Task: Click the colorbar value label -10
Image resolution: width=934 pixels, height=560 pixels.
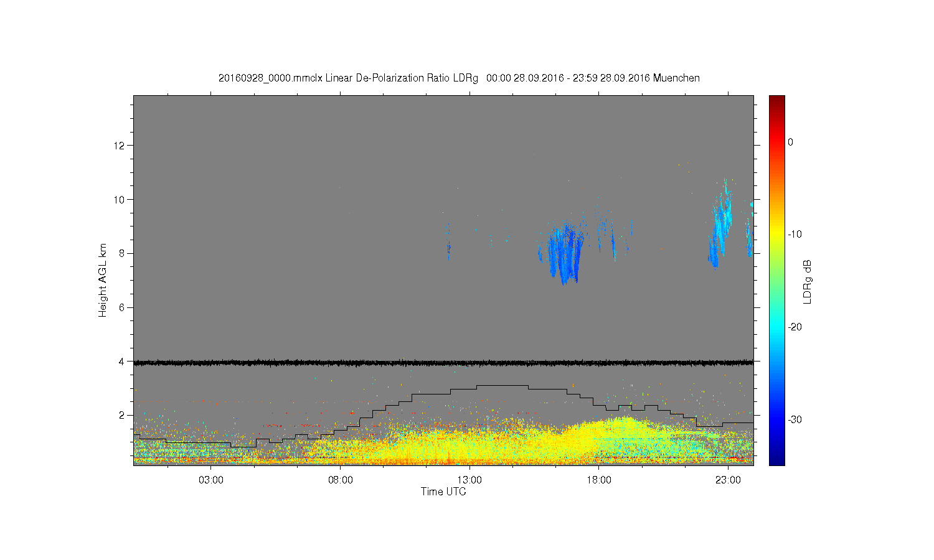Action: point(795,235)
